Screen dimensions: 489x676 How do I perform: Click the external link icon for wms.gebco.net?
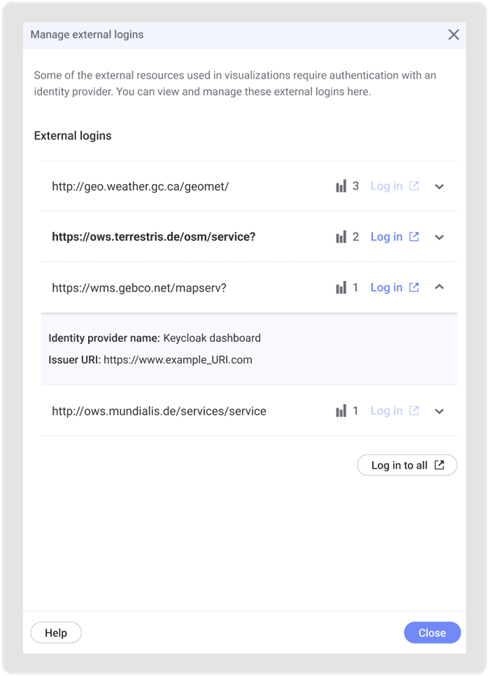[414, 287]
